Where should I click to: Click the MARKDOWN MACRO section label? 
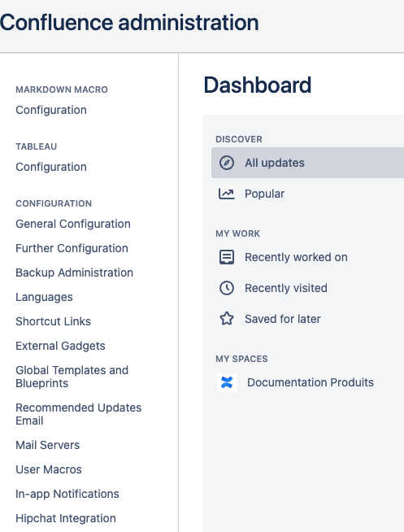pyautogui.click(x=62, y=89)
